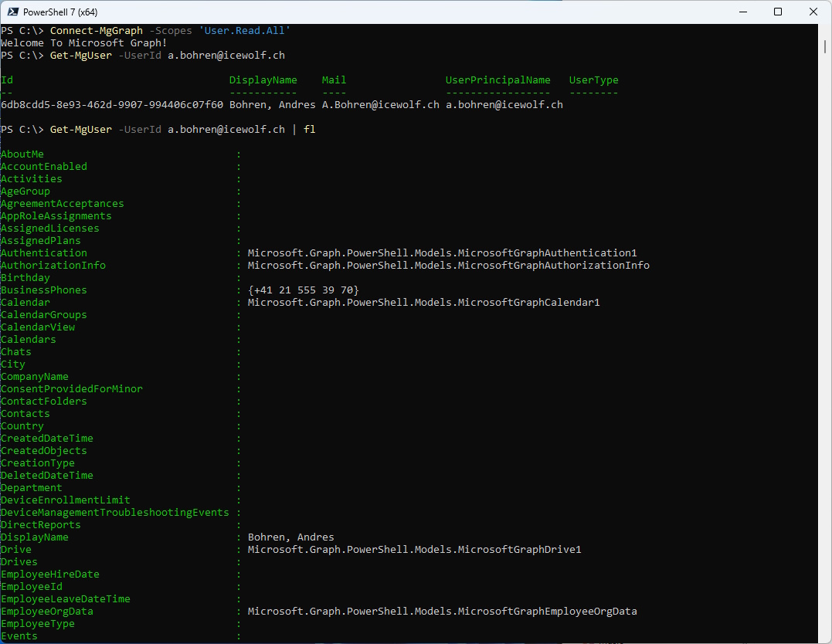Viewport: 832px width, 644px height.
Task: Click the 'CalendarGroups' property name
Action: pyautogui.click(x=44, y=315)
